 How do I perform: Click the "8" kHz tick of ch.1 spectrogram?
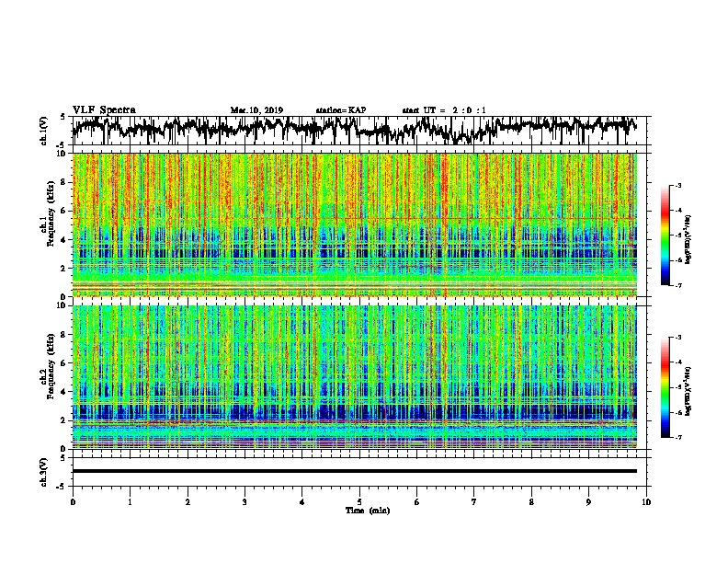click(x=64, y=182)
